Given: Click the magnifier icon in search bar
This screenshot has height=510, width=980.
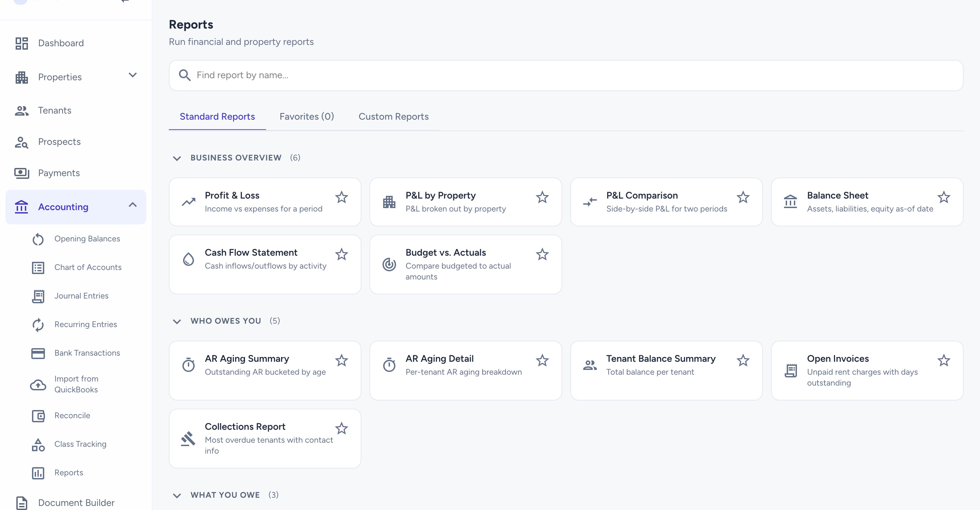Looking at the screenshot, I should [x=185, y=75].
